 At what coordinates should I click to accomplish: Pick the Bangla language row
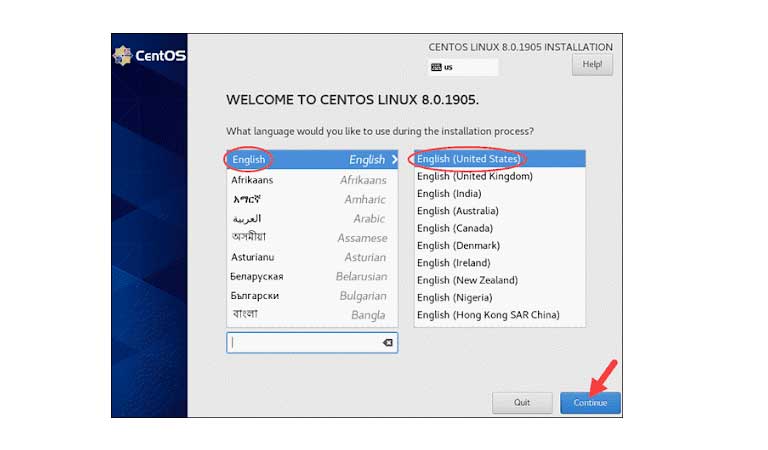[312, 315]
